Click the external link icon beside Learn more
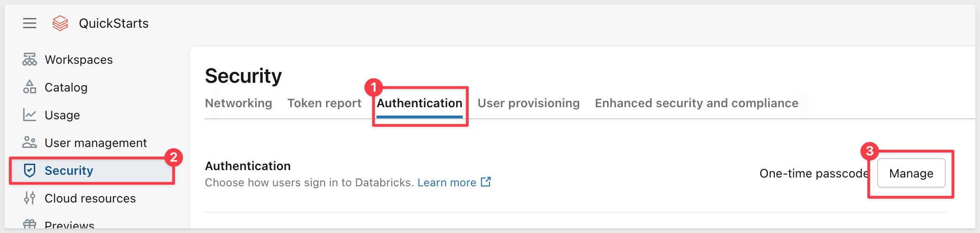The image size is (980, 233). [486, 182]
